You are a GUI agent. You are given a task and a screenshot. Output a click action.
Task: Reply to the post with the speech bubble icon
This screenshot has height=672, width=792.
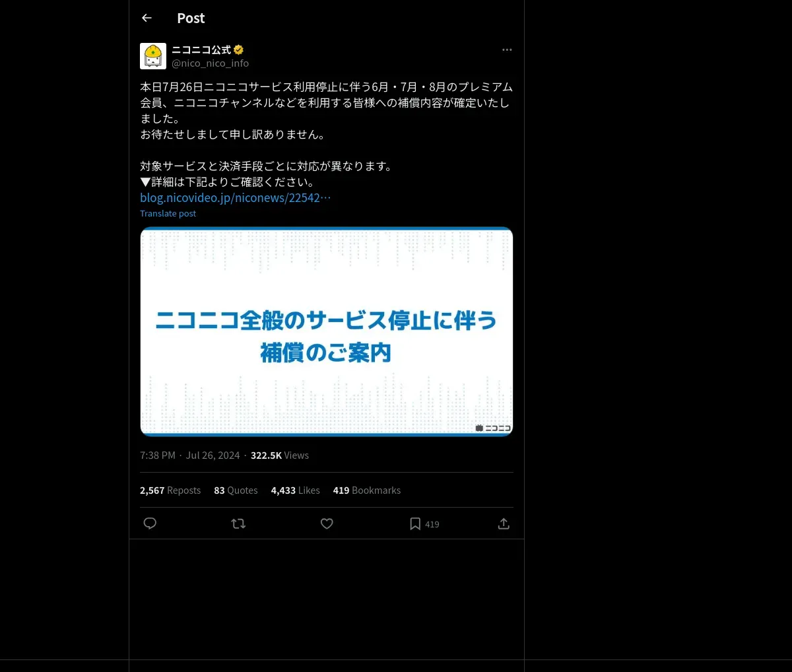[150, 523]
